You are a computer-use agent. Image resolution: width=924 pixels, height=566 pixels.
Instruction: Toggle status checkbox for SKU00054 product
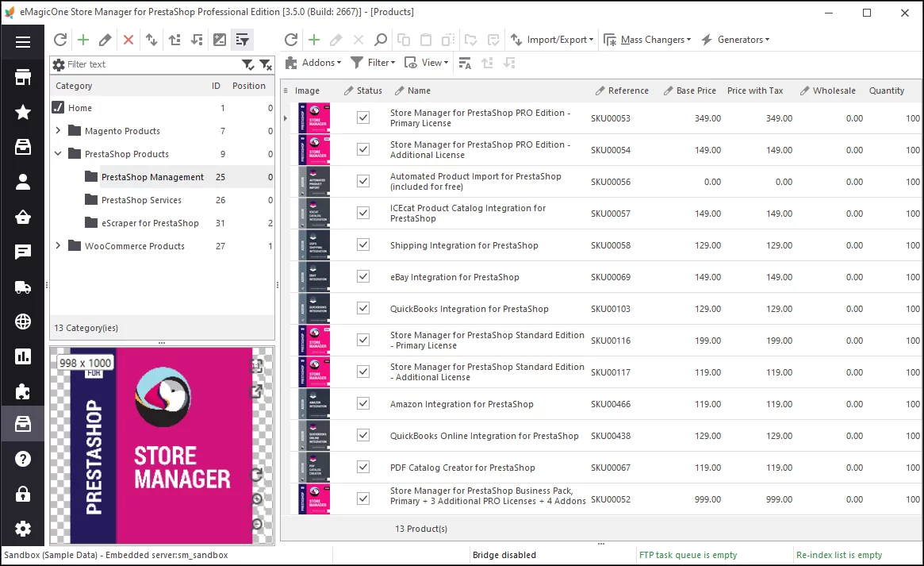point(363,150)
